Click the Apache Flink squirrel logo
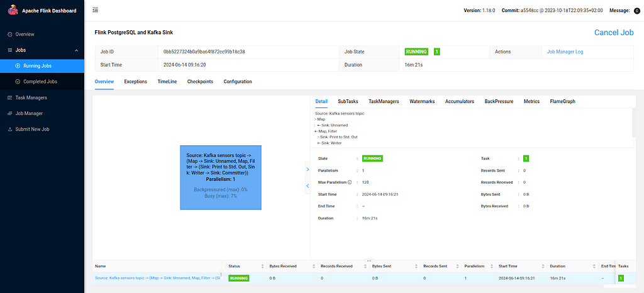This screenshot has height=293, width=644. coord(13,10)
